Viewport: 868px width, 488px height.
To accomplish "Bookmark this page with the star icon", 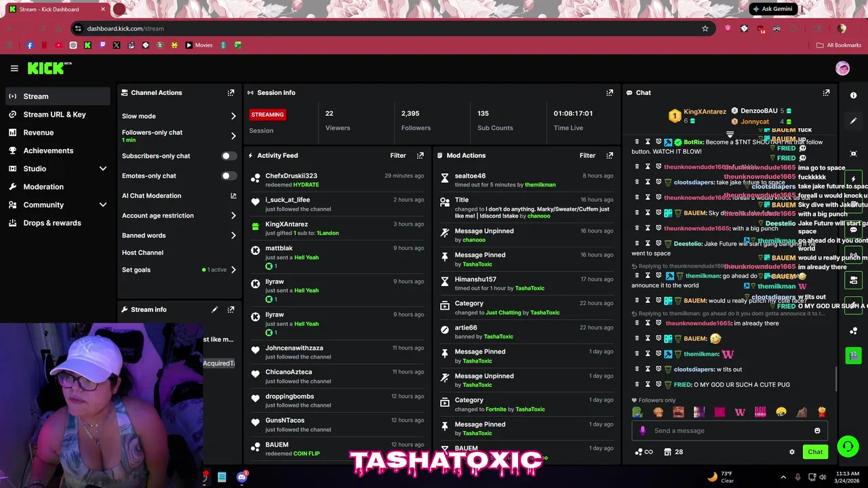I will 705,28.
